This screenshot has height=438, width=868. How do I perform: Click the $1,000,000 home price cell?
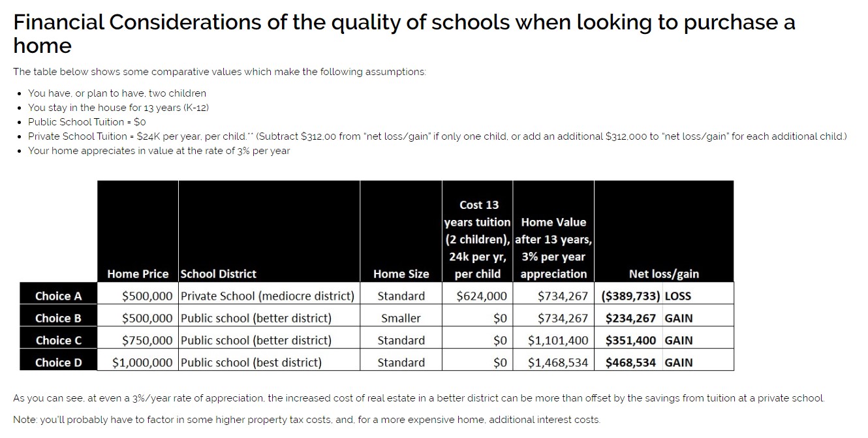[143, 362]
